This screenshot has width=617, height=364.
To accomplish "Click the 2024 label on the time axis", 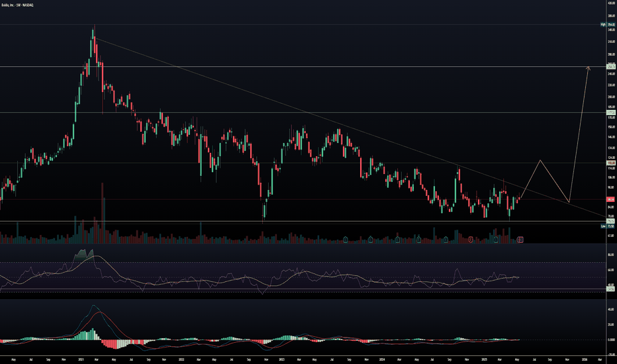I will (382, 359).
